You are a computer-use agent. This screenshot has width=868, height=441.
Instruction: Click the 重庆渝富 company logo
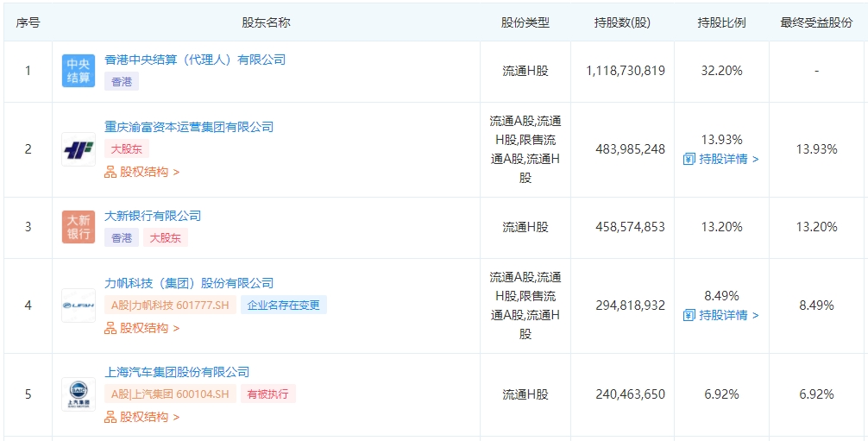(78, 149)
